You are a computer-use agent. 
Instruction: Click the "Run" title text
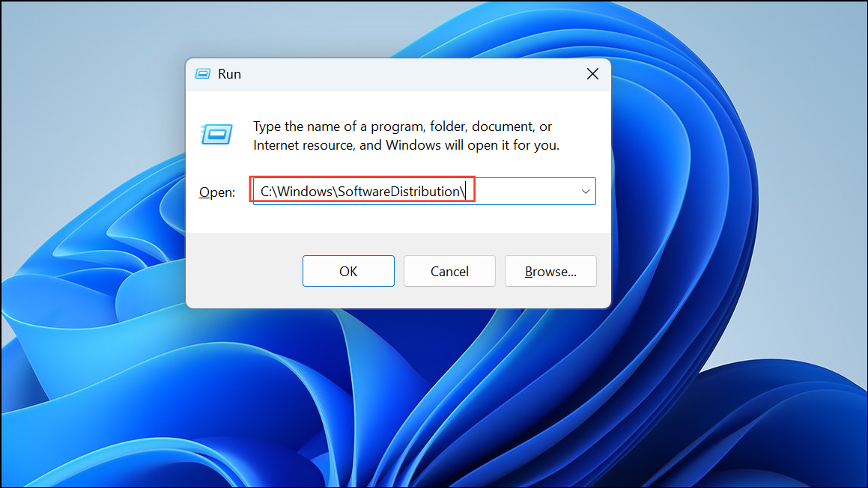pos(229,74)
